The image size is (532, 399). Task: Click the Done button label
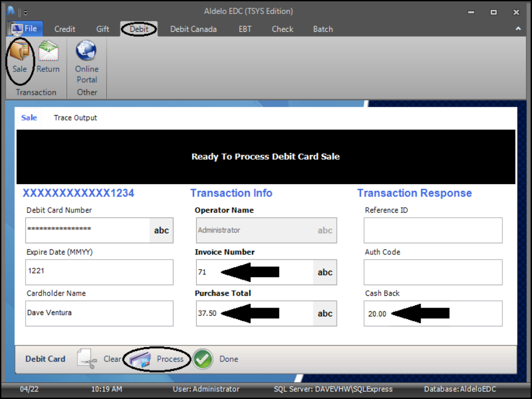(229, 359)
